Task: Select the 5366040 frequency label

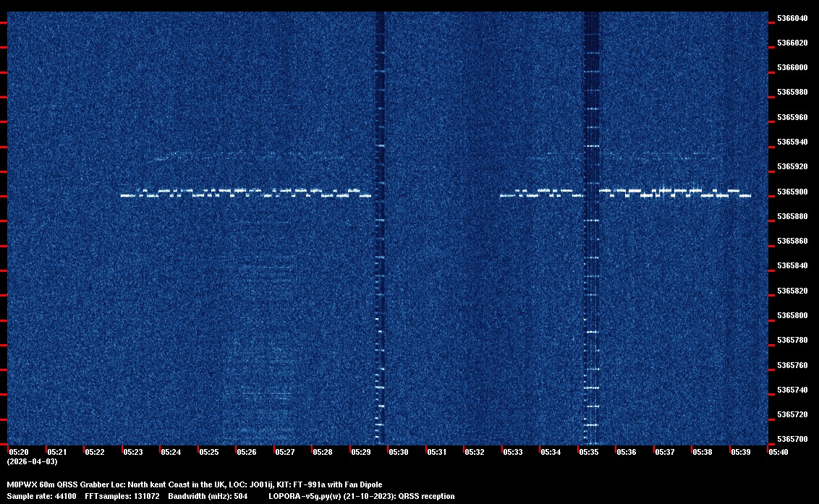Action: coord(792,18)
